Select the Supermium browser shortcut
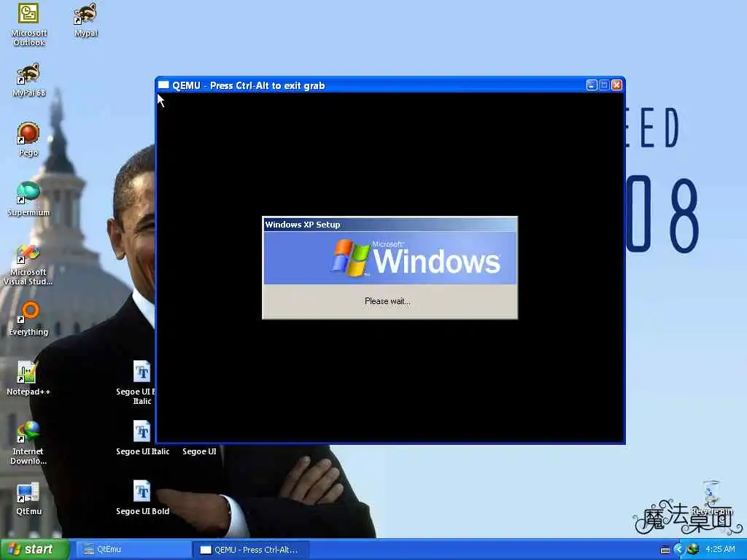This screenshot has height=560, width=747. [x=28, y=199]
